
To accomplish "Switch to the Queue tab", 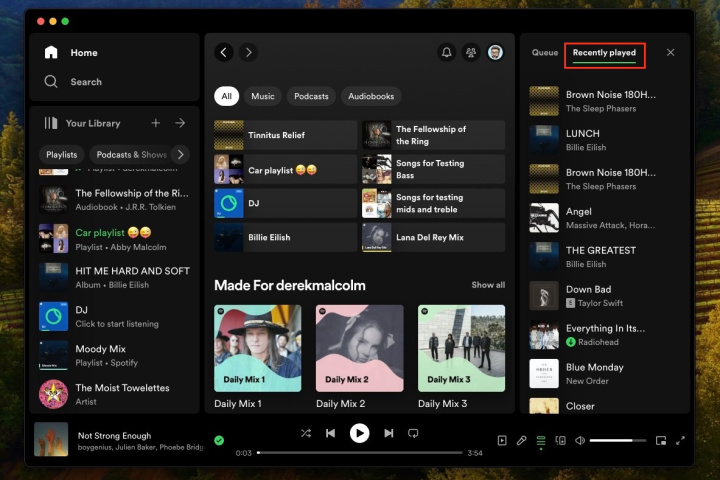I will coord(545,52).
